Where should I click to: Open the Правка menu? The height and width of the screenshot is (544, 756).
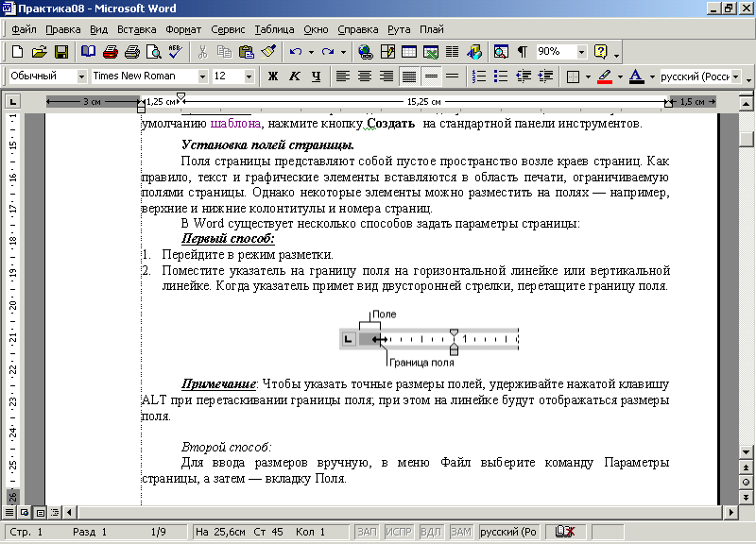63,29
